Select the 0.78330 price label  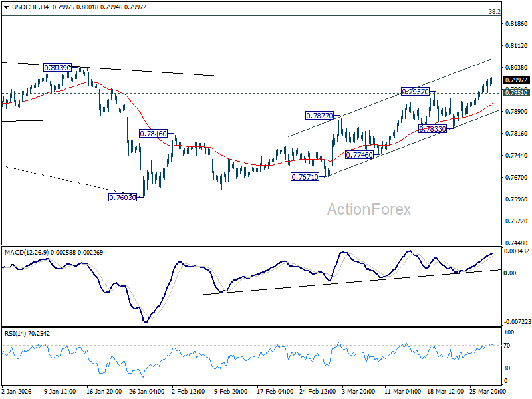click(x=432, y=129)
